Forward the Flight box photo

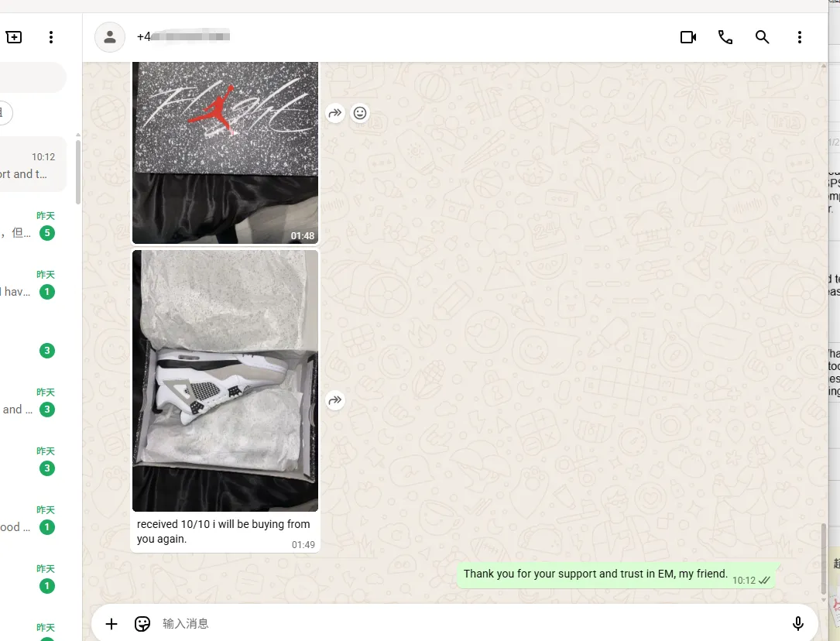(x=334, y=113)
